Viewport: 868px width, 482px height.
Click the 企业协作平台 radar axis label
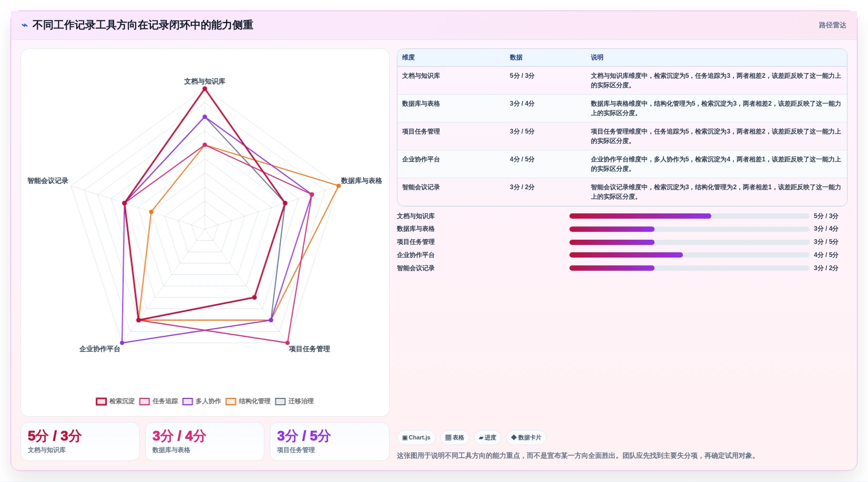coord(100,349)
